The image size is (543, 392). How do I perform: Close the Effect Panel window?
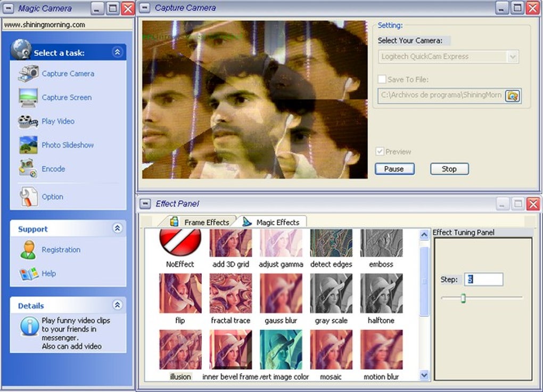point(533,203)
